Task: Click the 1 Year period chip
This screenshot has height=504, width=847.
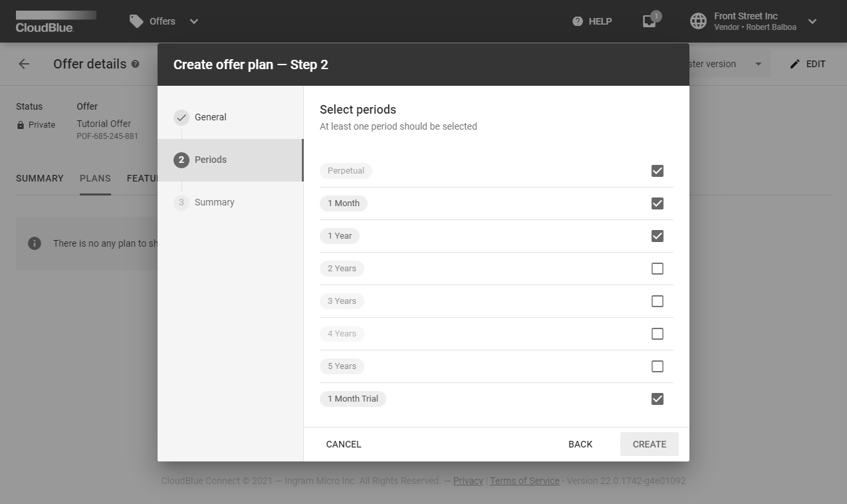Action: click(340, 236)
